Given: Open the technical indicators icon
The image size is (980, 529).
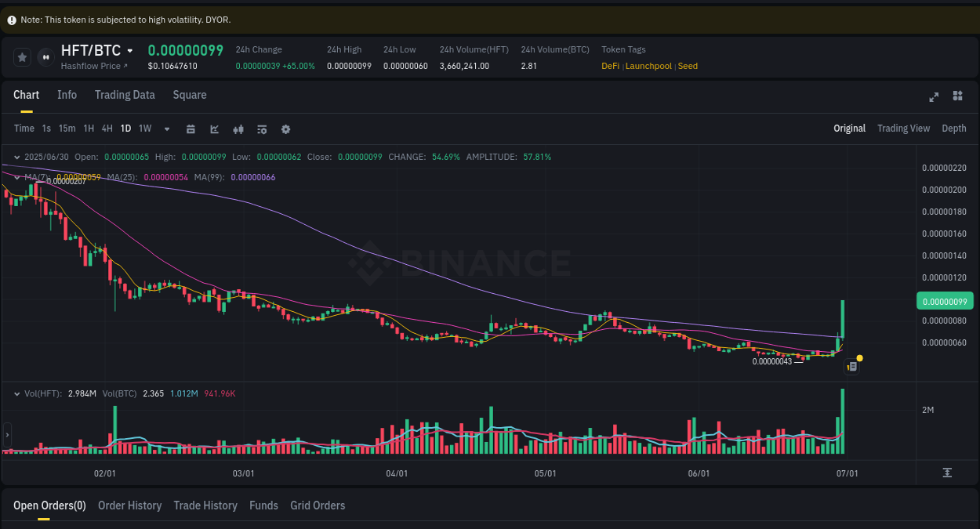Looking at the screenshot, I should (262, 129).
